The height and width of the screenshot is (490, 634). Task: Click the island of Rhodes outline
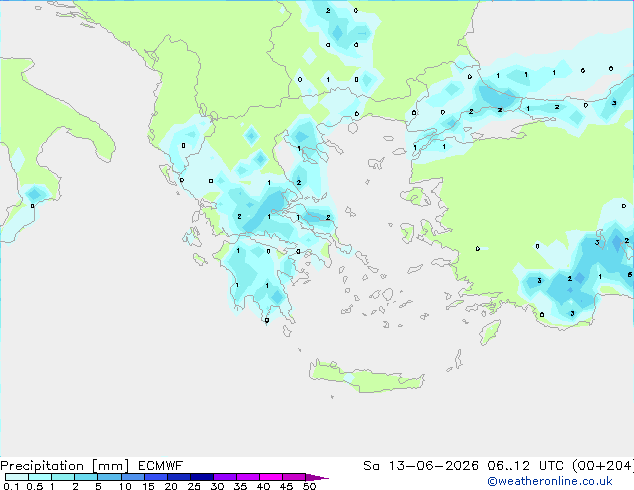coord(490,332)
